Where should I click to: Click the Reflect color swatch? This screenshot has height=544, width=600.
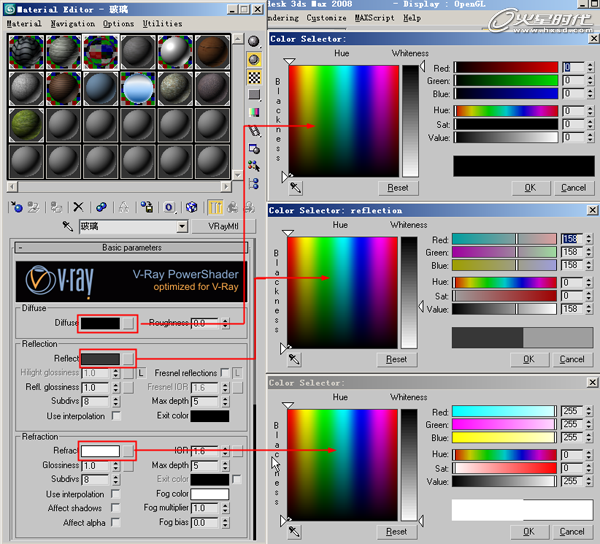pyautogui.click(x=100, y=358)
